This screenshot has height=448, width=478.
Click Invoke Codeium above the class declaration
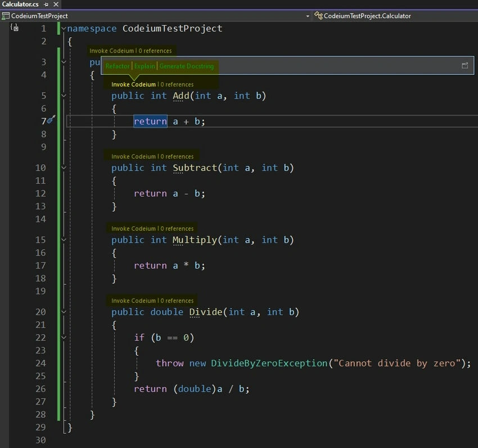[111, 51]
